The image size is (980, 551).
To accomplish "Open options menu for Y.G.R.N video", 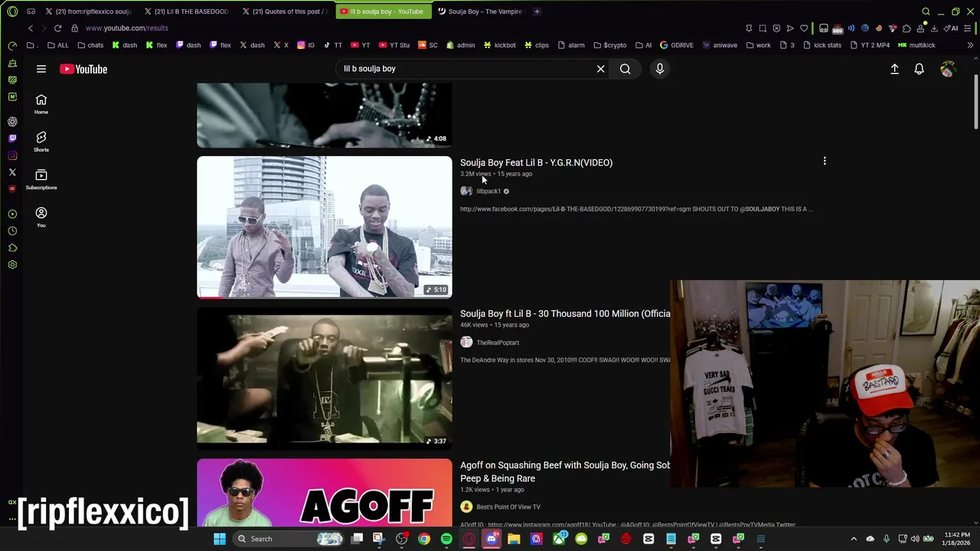I will [825, 161].
